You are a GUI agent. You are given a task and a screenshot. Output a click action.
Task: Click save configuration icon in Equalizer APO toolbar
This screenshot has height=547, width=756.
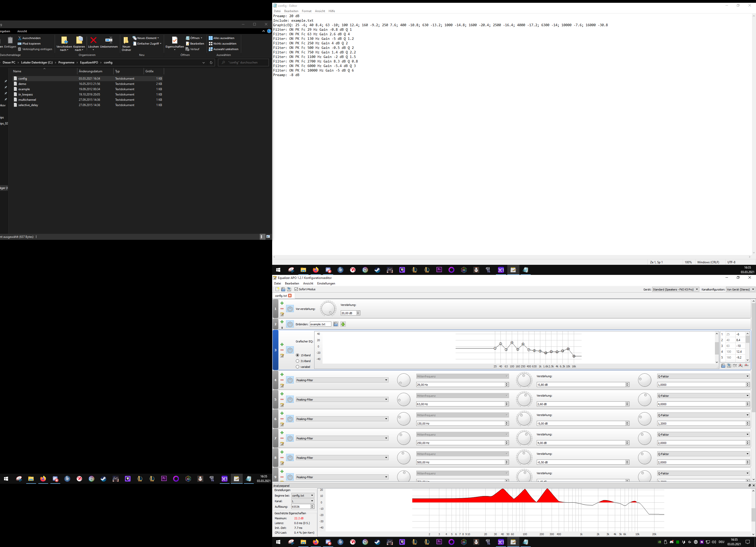tap(289, 289)
